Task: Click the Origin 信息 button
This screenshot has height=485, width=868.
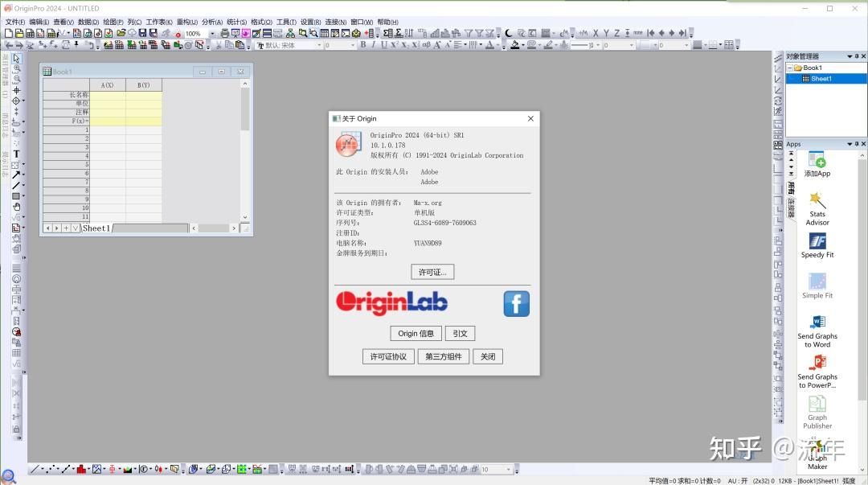Action: coord(416,333)
